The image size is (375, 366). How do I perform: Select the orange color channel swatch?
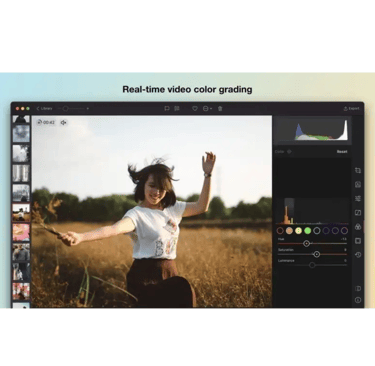289,230
